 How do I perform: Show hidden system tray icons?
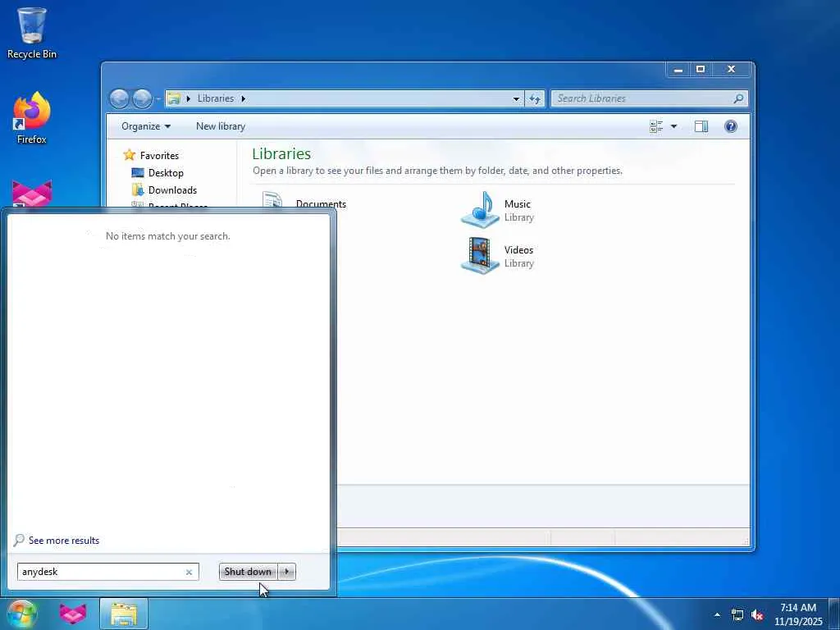click(x=717, y=614)
